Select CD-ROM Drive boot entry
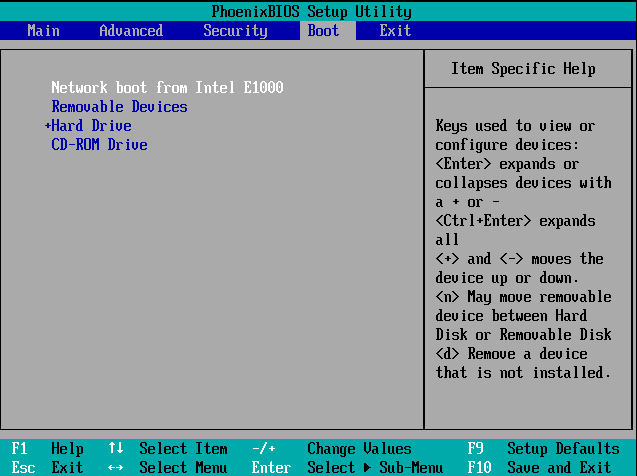637x476 pixels. (100, 145)
